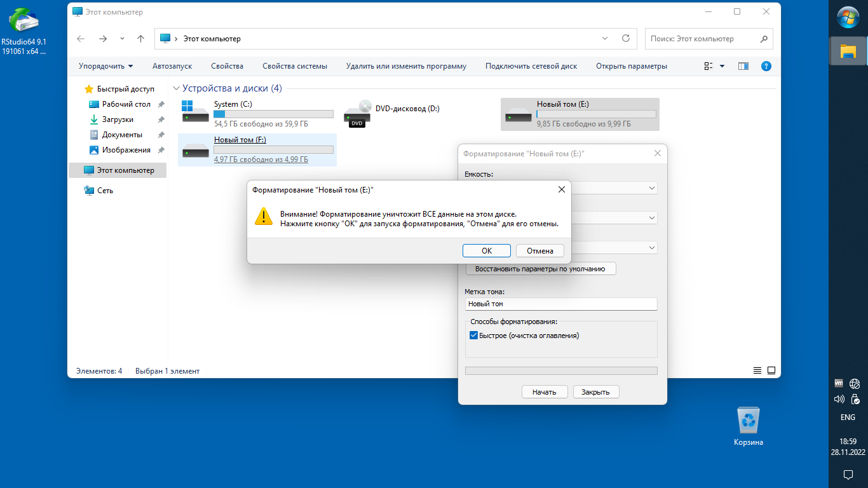This screenshot has height=488, width=868.
Task: Click the Windows Start orb
Action: pos(848,17)
